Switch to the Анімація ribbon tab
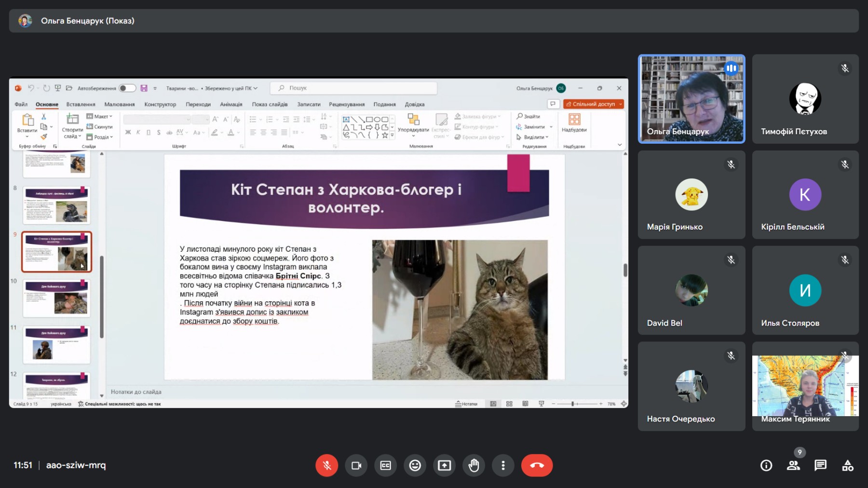The height and width of the screenshot is (488, 868). point(231,104)
